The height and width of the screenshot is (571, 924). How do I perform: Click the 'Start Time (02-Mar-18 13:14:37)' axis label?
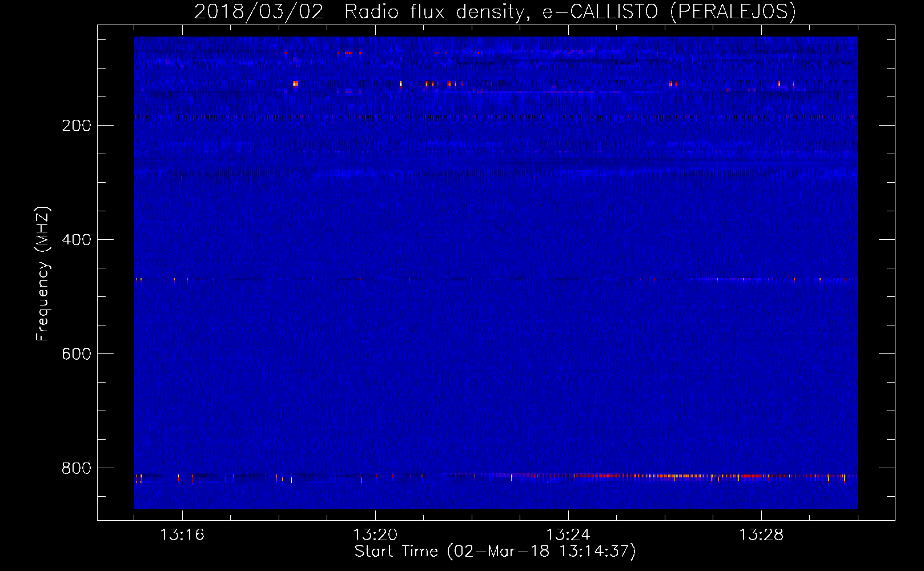pyautogui.click(x=495, y=552)
